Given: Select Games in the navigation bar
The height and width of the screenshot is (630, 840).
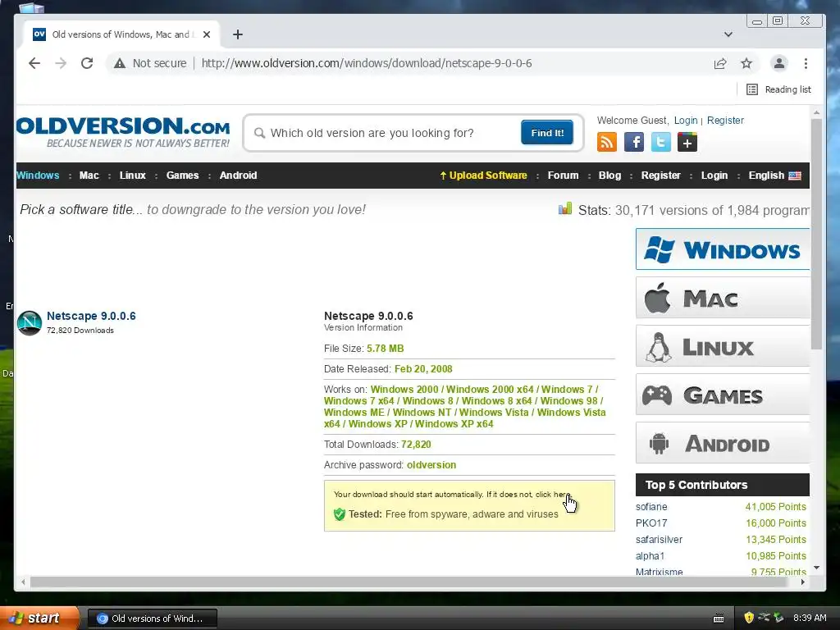Looking at the screenshot, I should [x=182, y=176].
